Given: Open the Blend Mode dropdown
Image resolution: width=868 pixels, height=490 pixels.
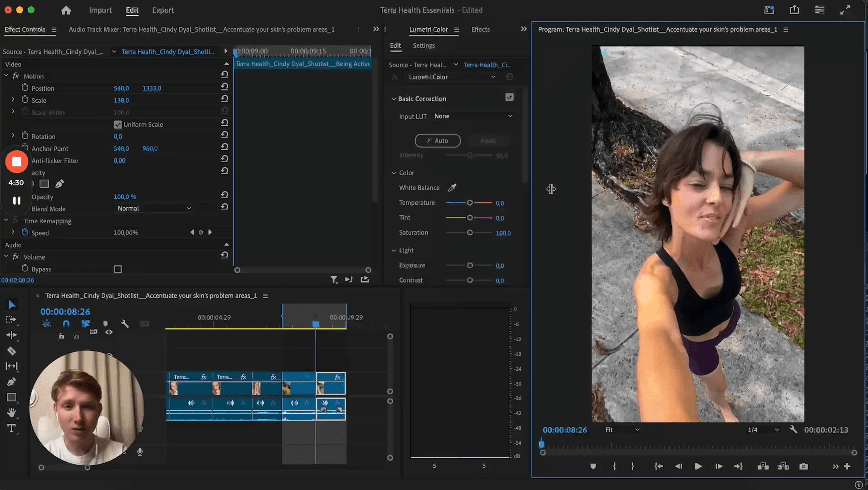Looking at the screenshot, I should click(153, 208).
